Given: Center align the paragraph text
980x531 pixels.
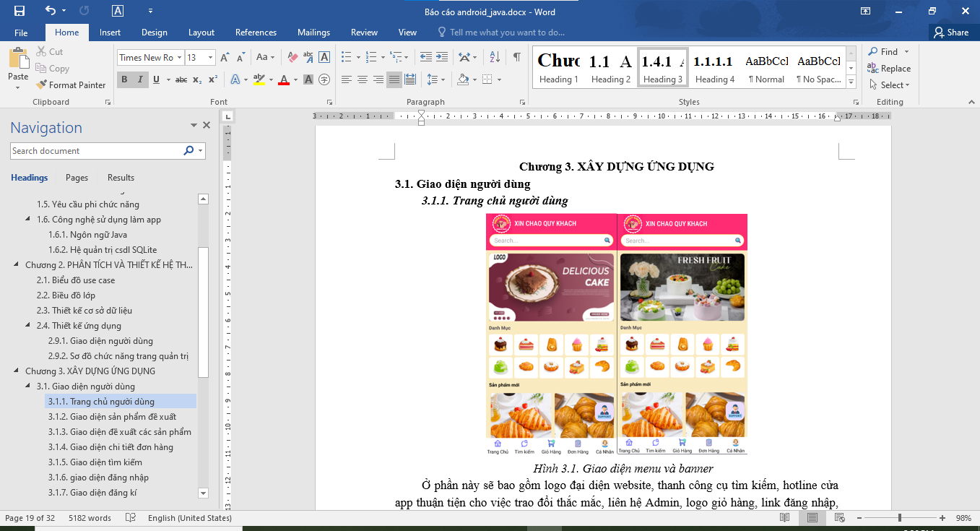Looking at the screenshot, I should pyautogui.click(x=363, y=79).
